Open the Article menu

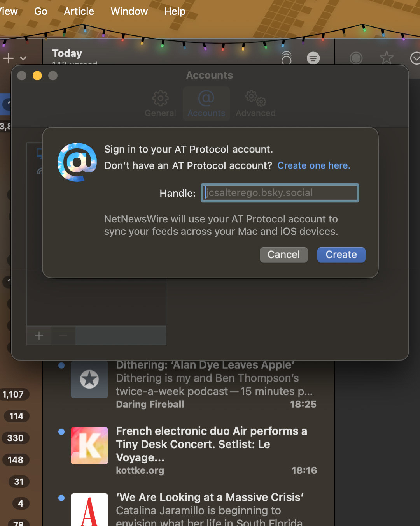coord(79,11)
